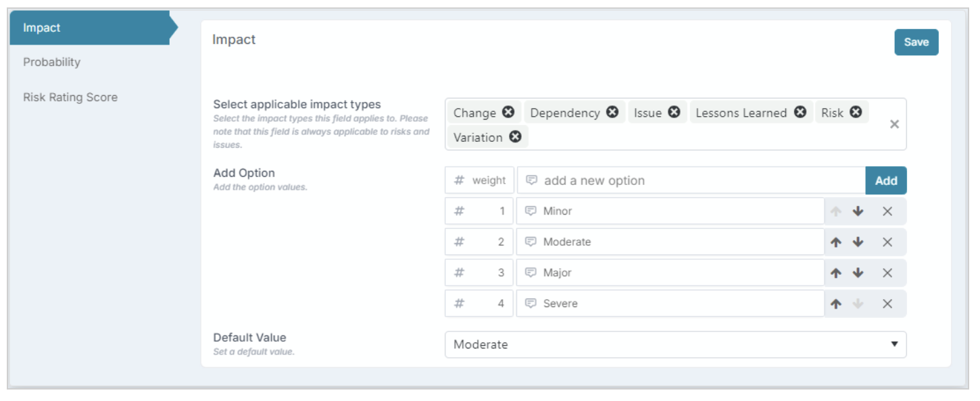Move the Moderate option up
The image size is (980, 401).
[836, 242]
